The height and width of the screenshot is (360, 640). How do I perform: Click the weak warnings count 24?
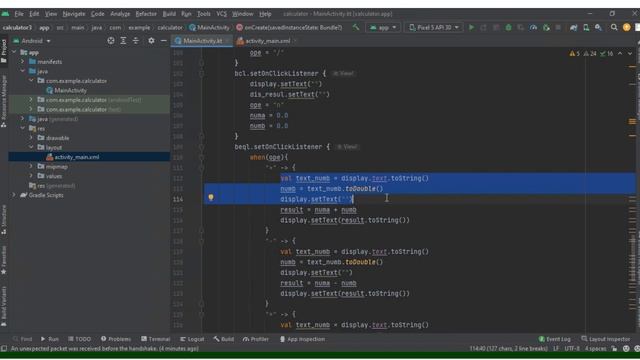[x=590, y=53]
